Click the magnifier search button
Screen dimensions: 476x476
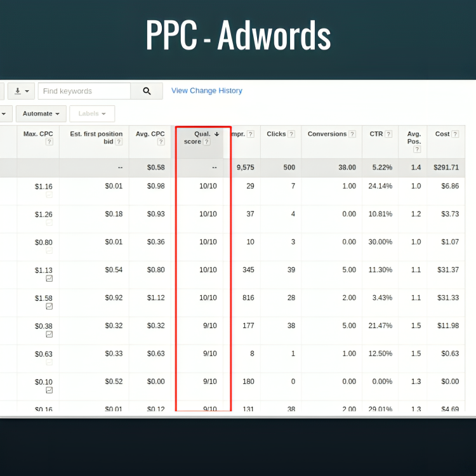tap(147, 91)
